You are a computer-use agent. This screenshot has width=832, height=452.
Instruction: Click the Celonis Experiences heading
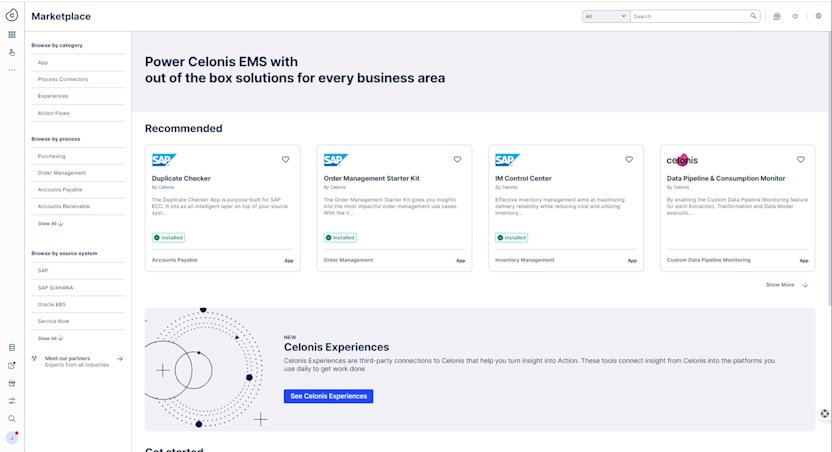click(336, 347)
